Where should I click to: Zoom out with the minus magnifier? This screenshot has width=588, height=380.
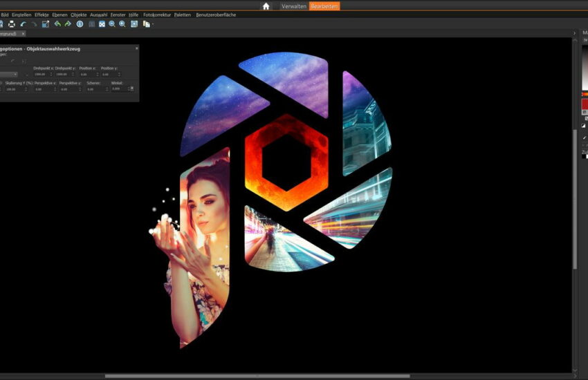112,24
